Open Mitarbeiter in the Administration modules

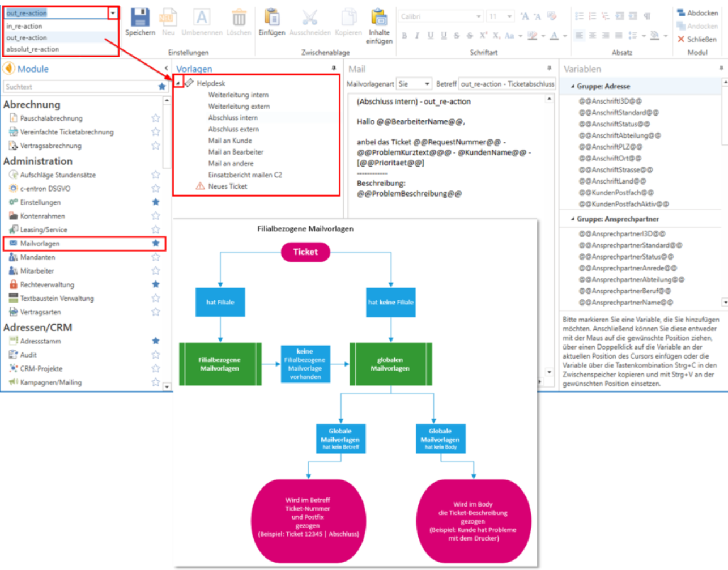tap(37, 271)
